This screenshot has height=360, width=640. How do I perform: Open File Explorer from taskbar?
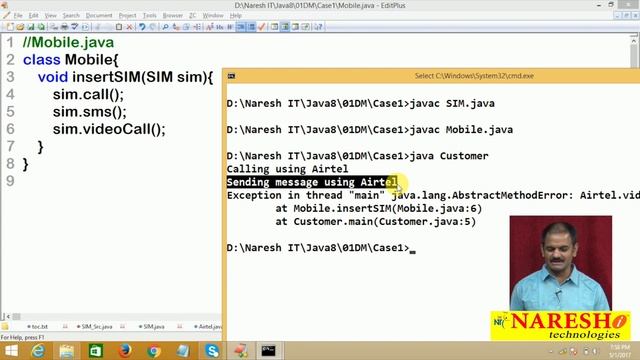click(x=67, y=351)
